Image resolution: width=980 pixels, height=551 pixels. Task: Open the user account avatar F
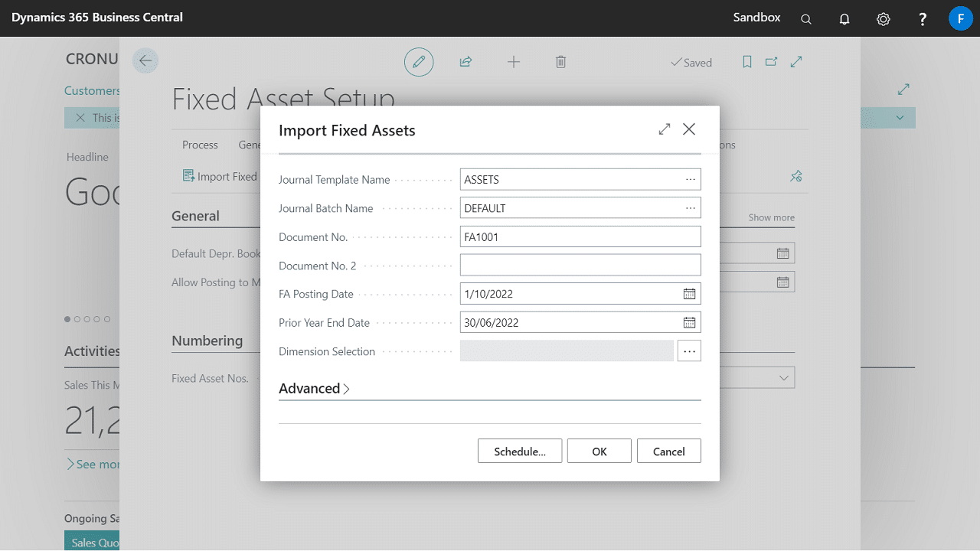pyautogui.click(x=960, y=18)
